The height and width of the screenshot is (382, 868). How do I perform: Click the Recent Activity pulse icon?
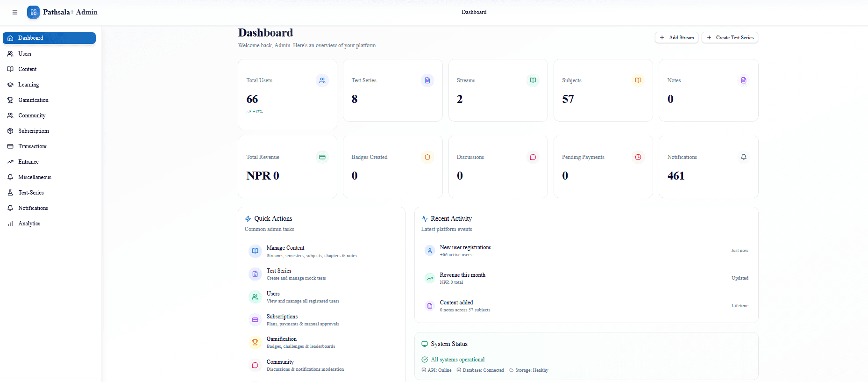(425, 219)
